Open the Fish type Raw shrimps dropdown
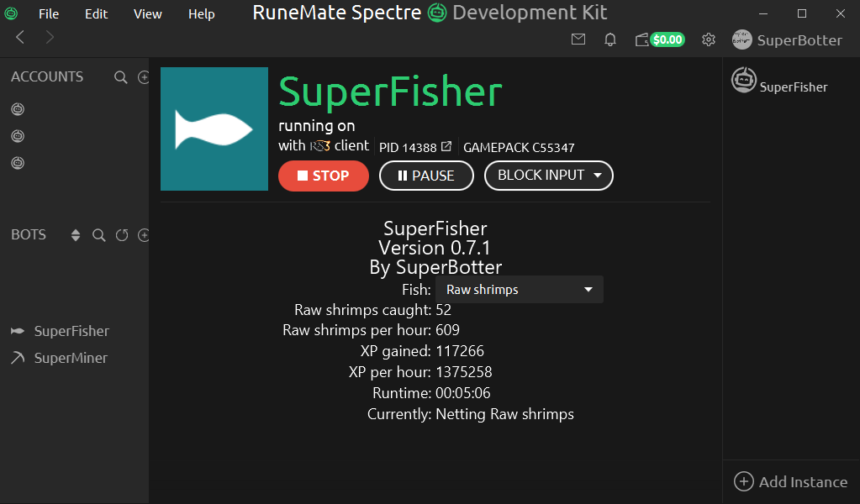 [x=519, y=290]
